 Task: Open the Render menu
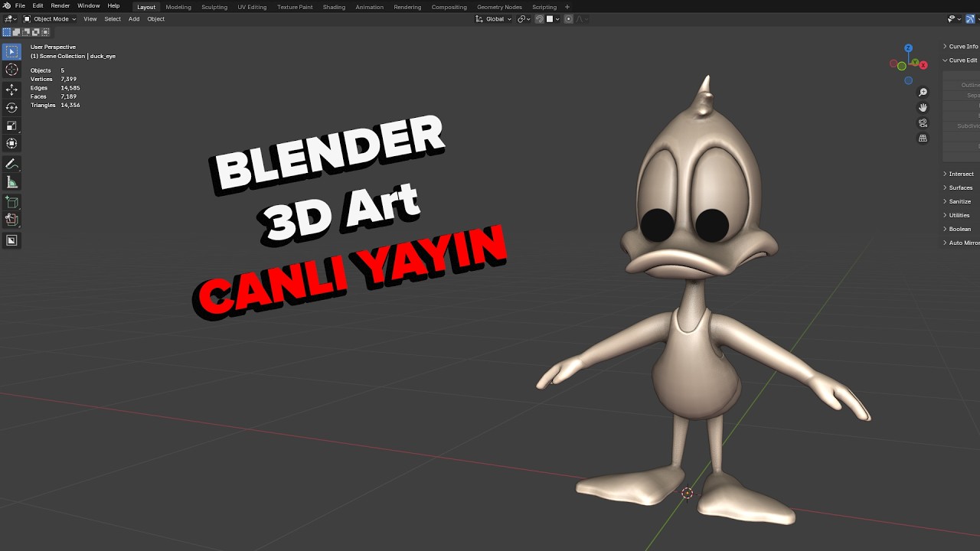60,6
